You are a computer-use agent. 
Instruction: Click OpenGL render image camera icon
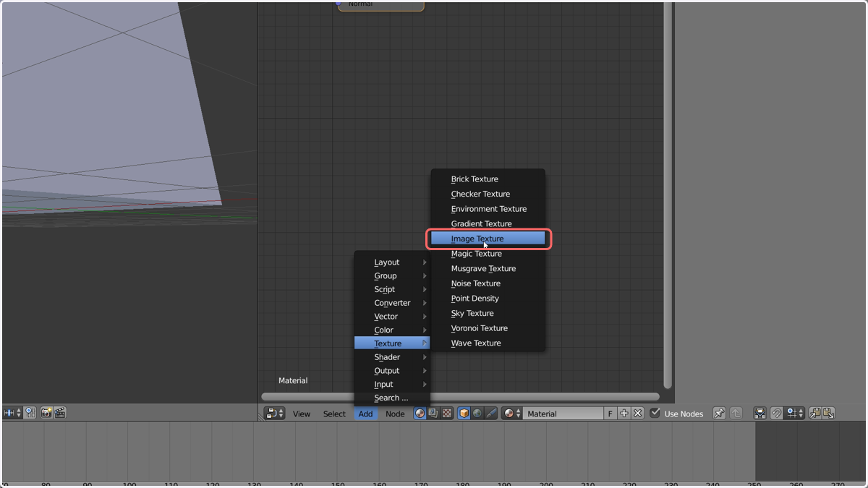point(46,413)
